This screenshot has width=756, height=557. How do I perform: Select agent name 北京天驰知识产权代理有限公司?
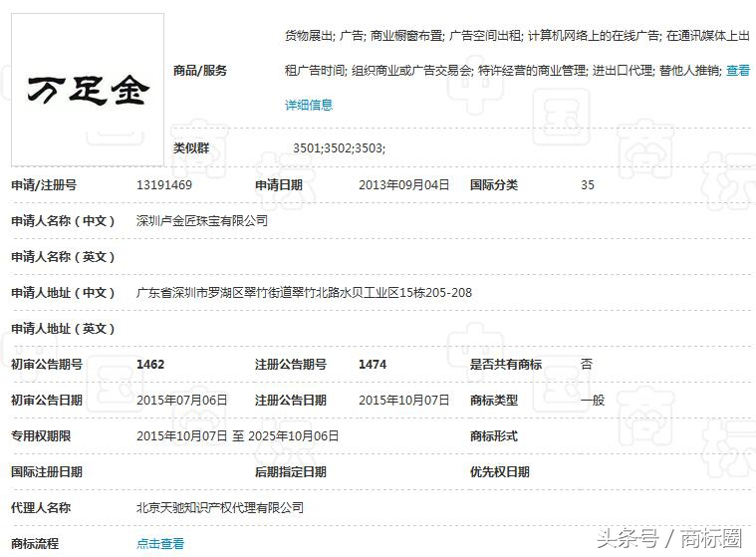coord(220,507)
